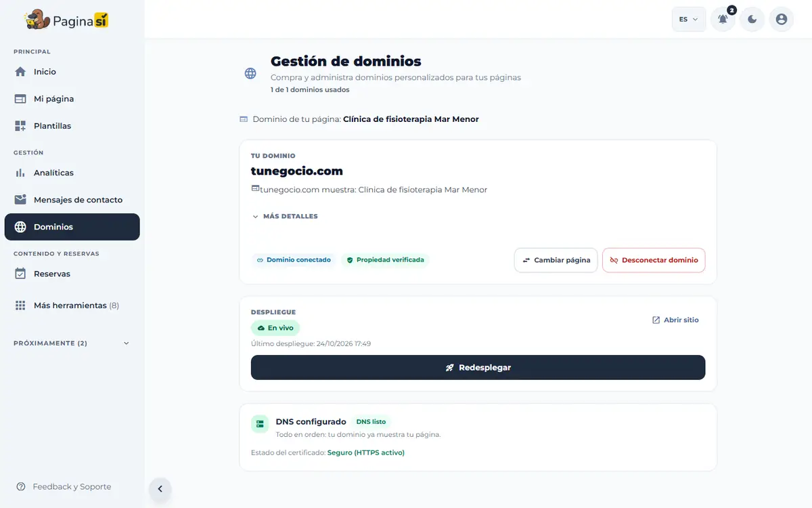
Task: Expand Más detalles of the domain
Action: click(285, 217)
